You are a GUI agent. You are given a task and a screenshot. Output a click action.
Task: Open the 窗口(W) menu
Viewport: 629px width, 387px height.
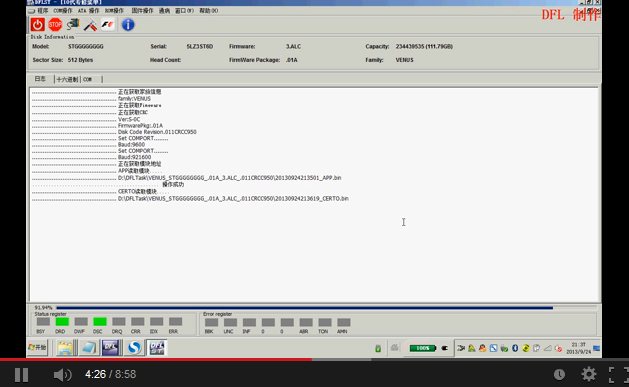pos(185,11)
